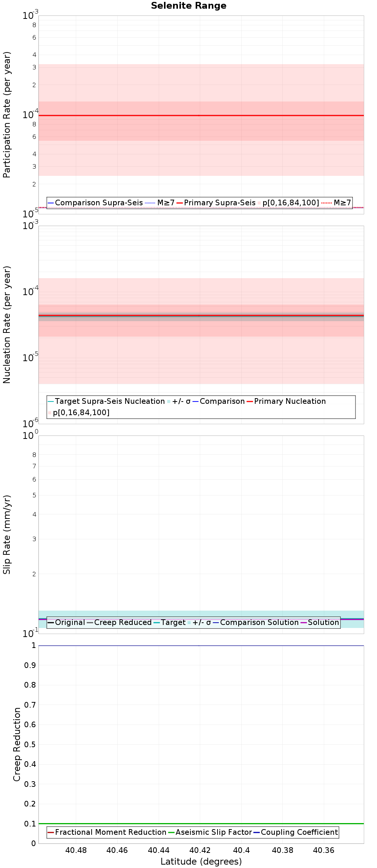Image resolution: width=377 pixels, height=868 pixels.
Task: Click the Nucleation Rate axis title
Action: 7,325
